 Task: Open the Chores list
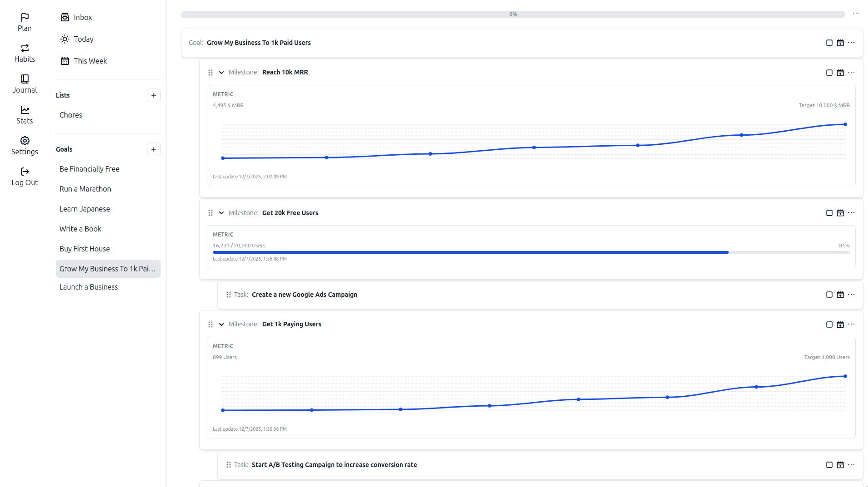pyautogui.click(x=71, y=115)
